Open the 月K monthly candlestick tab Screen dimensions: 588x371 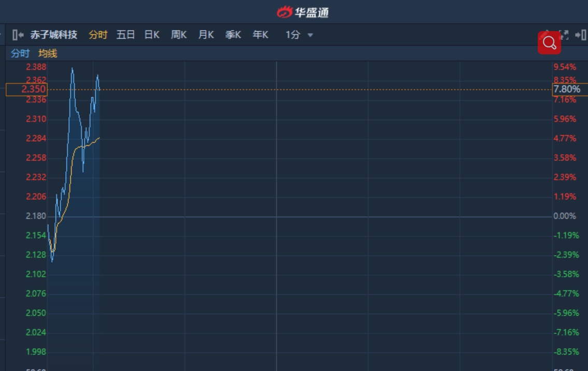pyautogui.click(x=206, y=35)
